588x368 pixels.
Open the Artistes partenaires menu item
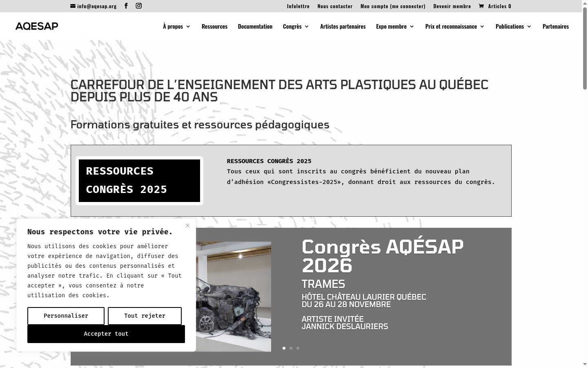tap(343, 26)
